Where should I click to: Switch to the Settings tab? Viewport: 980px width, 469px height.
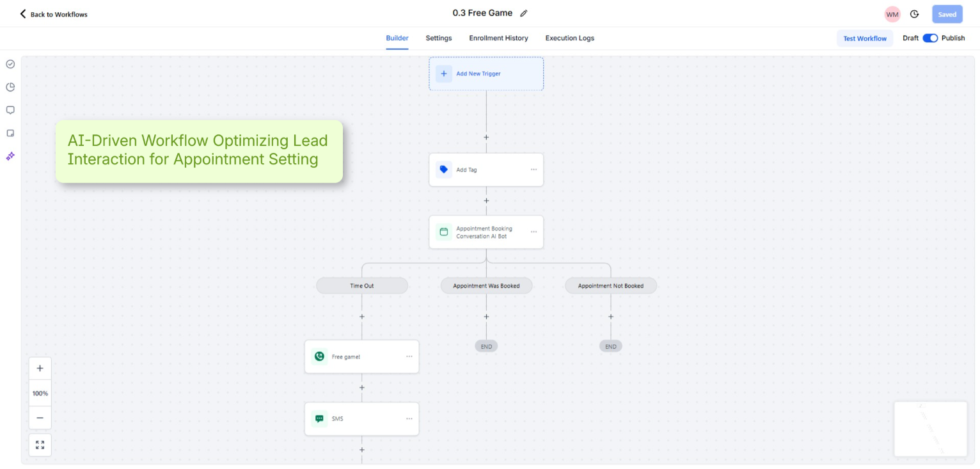438,38
